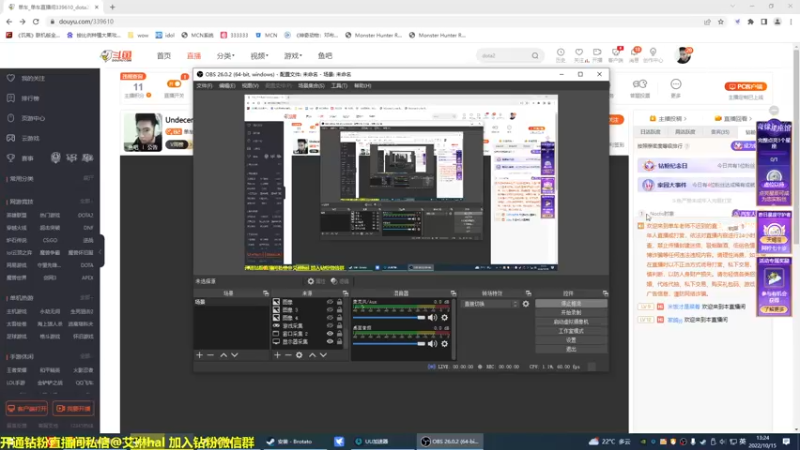Mute the desktop audio speaker icon in the OBS mixer
The image size is (800, 450).
[x=433, y=344]
